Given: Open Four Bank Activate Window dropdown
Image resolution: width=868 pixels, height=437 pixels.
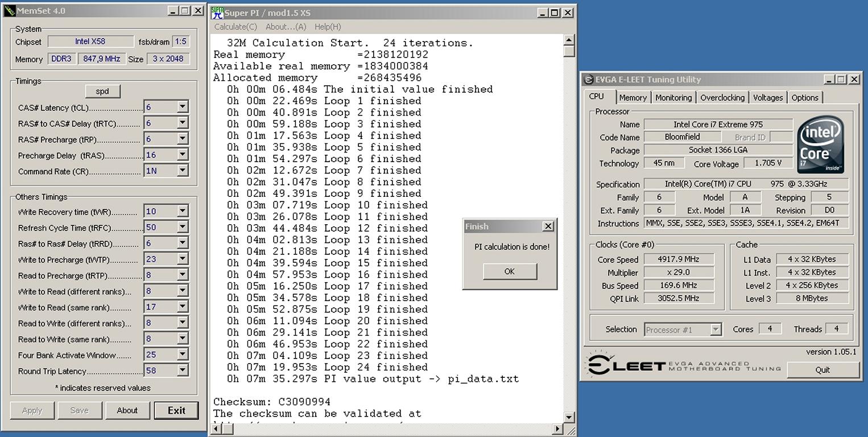Looking at the screenshot, I should tap(182, 354).
